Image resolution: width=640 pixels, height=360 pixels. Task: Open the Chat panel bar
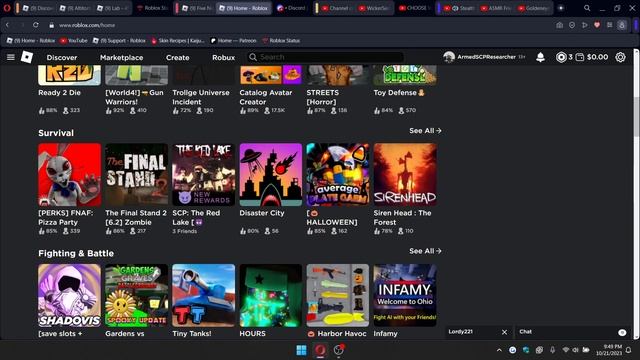573,332
